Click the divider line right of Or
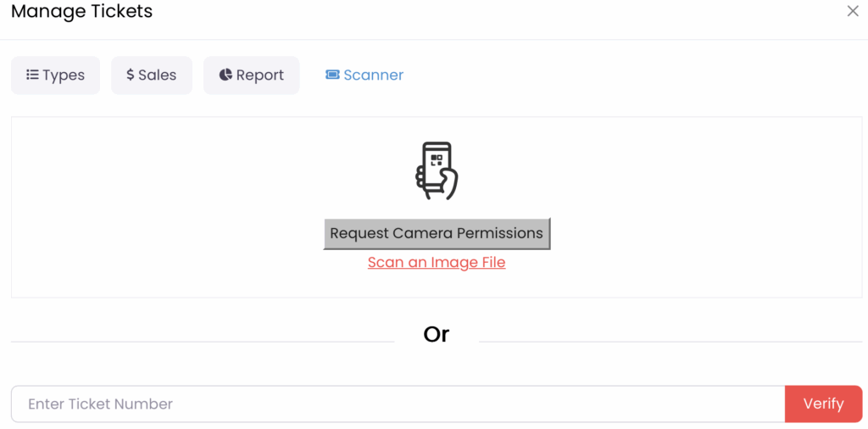 (x=670, y=342)
